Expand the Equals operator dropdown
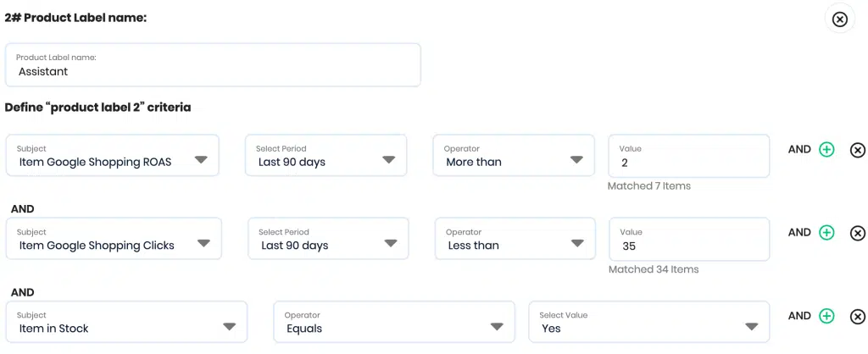868x354 pixels. coord(394,322)
